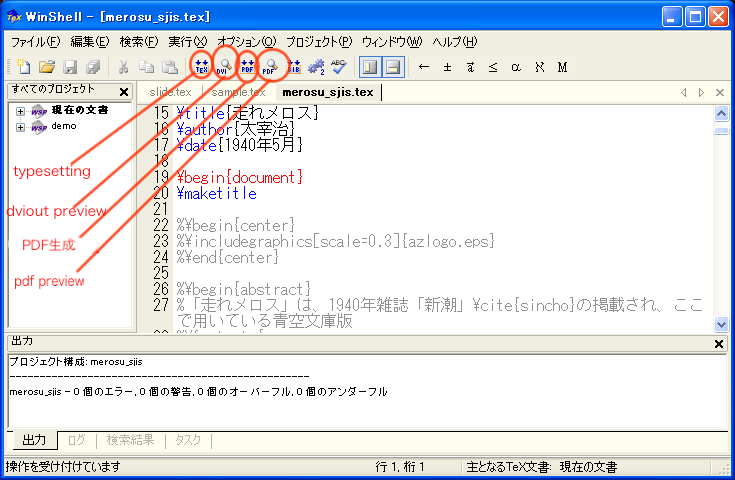Open the aleph misc symbols toolbar
Screen dimensions: 735x480
(x=540, y=67)
